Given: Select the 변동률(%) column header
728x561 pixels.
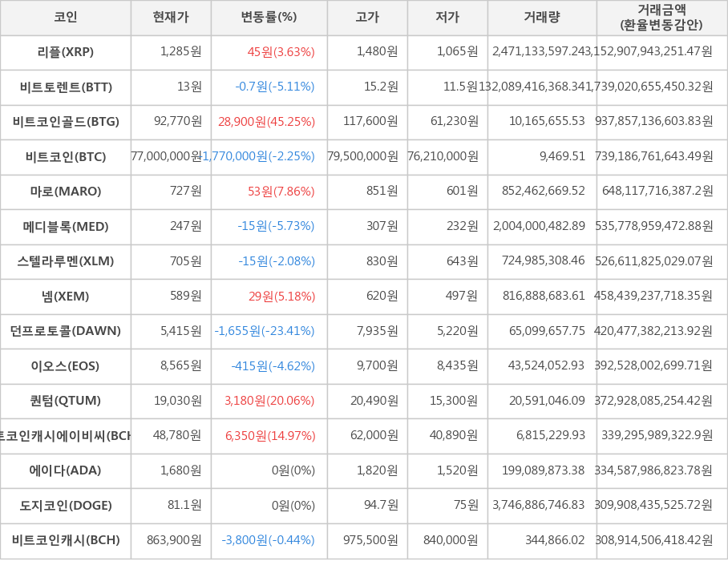Looking at the screenshot, I should pos(269,17).
